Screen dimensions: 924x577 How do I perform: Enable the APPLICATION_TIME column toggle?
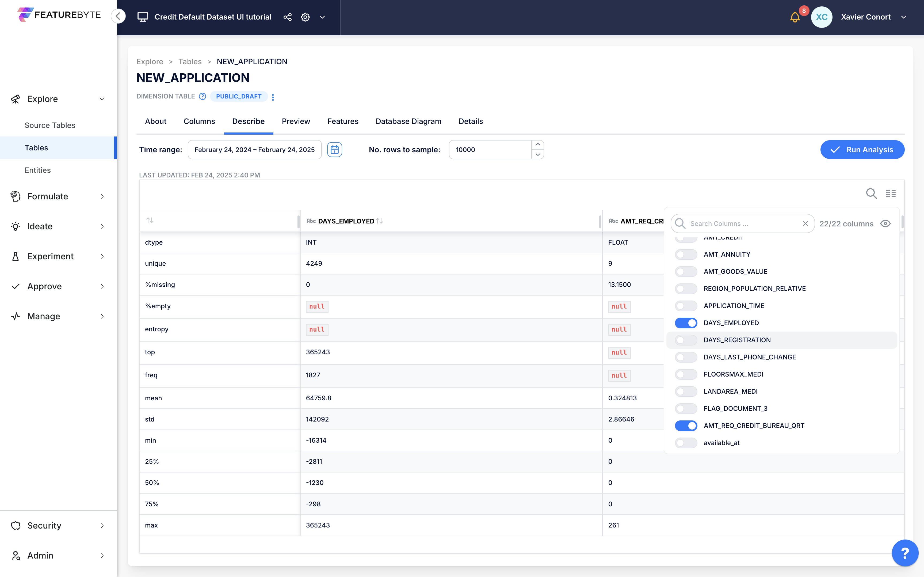(686, 306)
